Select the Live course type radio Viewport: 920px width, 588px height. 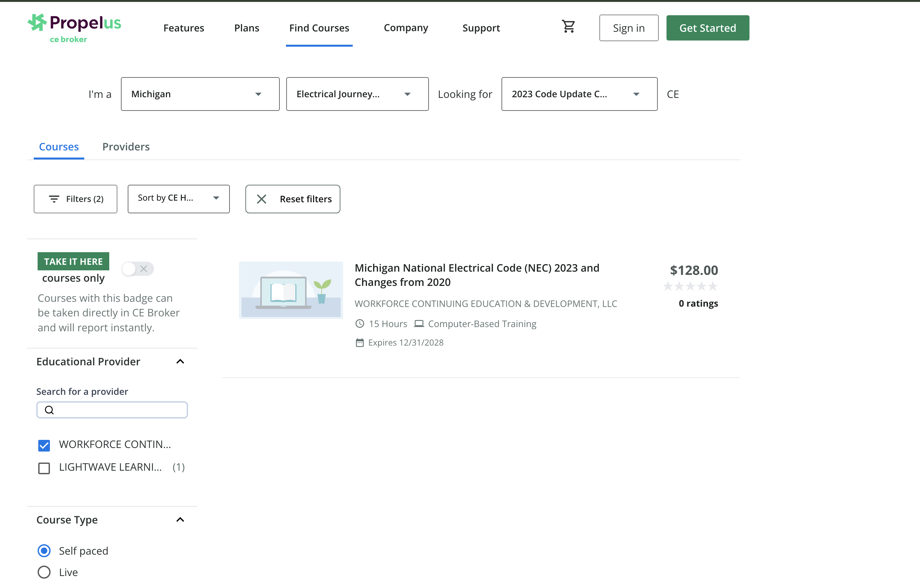pyautogui.click(x=44, y=572)
